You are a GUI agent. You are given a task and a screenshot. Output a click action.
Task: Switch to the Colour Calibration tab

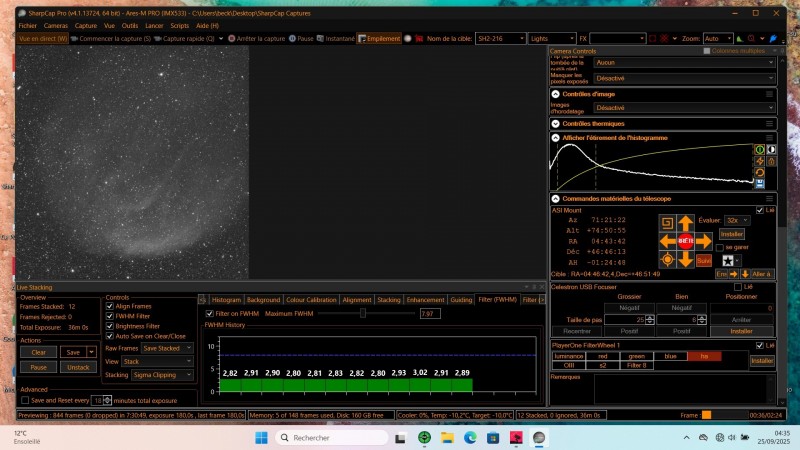pos(311,300)
